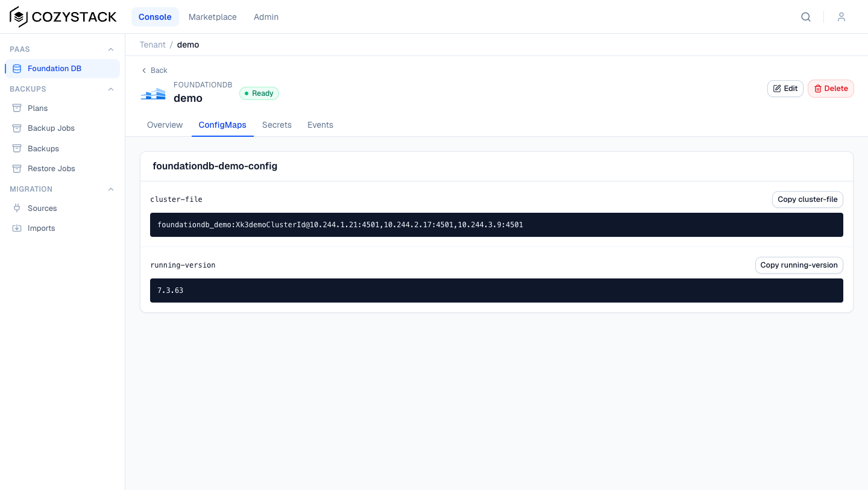Viewport: 868px width, 490px height.
Task: Click the Plans archive icon
Action: pos(17,108)
